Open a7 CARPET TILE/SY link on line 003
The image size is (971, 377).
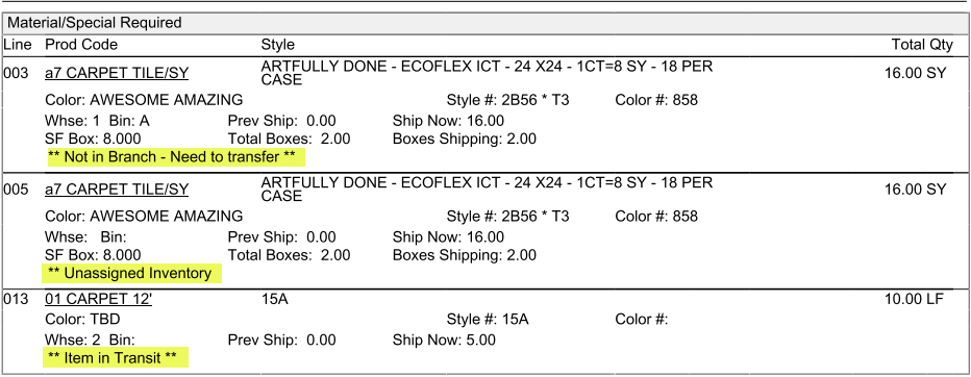[117, 73]
